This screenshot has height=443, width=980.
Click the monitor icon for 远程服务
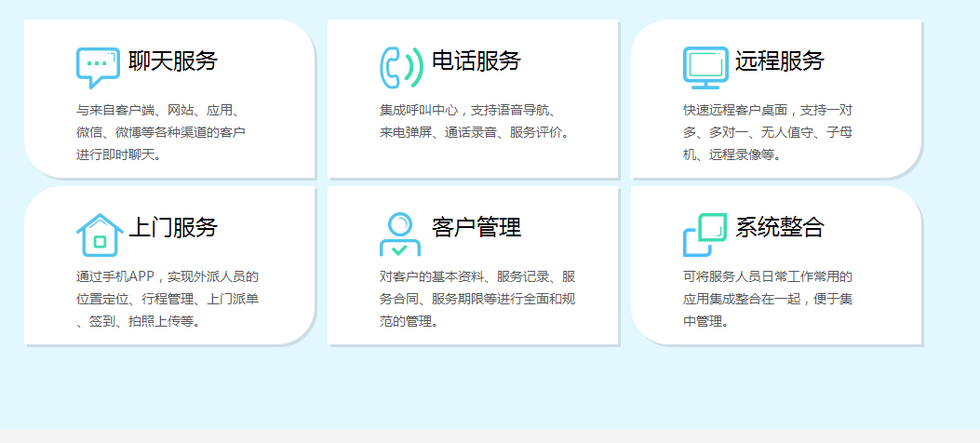[705, 68]
